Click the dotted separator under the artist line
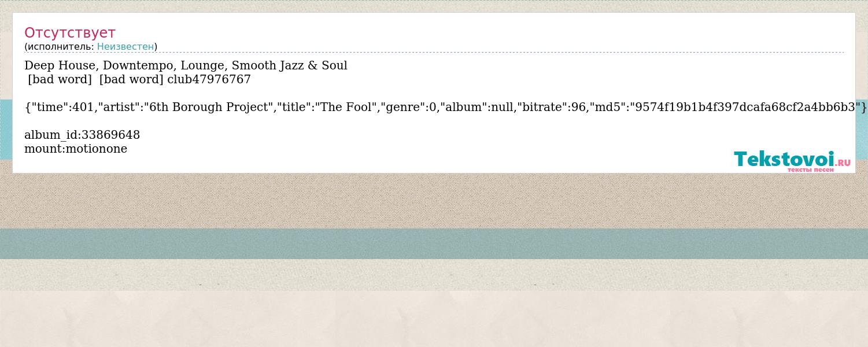This screenshot has width=868, height=347. pos(434,53)
